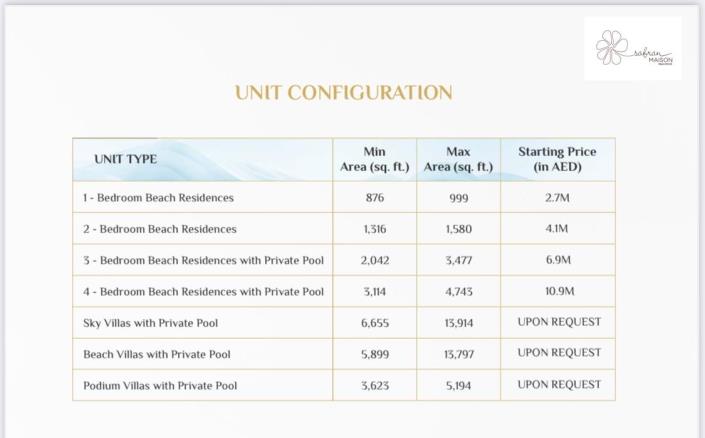Viewport: 705px width, 438px height.
Task: Click Beach Villas with Private Pool
Action: click(x=156, y=354)
